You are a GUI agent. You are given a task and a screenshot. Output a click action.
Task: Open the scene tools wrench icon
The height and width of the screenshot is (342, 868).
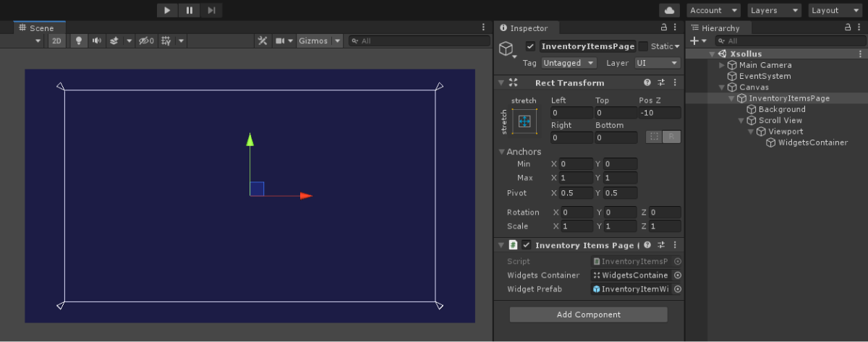pyautogui.click(x=263, y=41)
